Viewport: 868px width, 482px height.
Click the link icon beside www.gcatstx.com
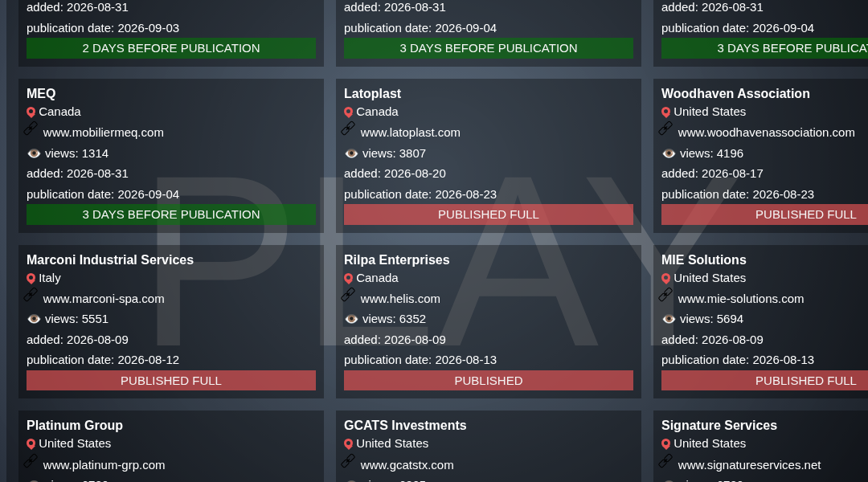click(x=348, y=460)
